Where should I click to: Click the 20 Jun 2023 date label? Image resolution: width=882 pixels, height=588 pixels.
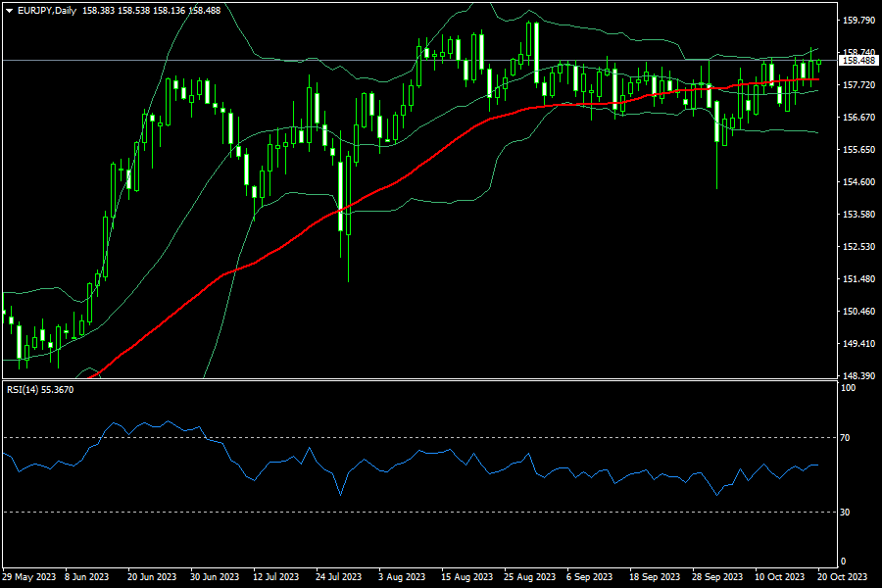pos(152,577)
